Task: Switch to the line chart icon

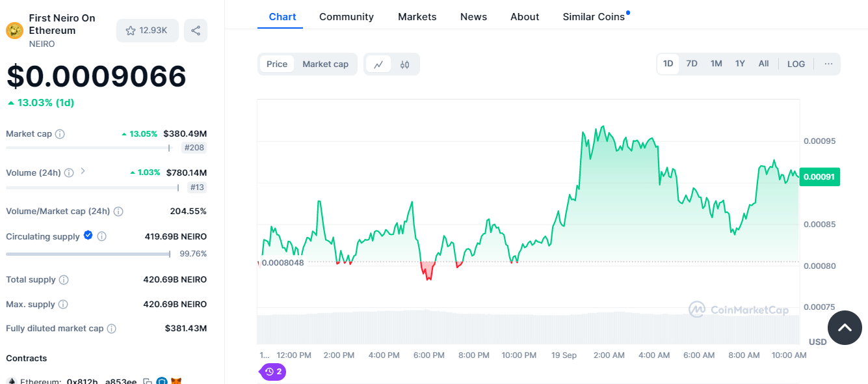Action: pos(378,64)
